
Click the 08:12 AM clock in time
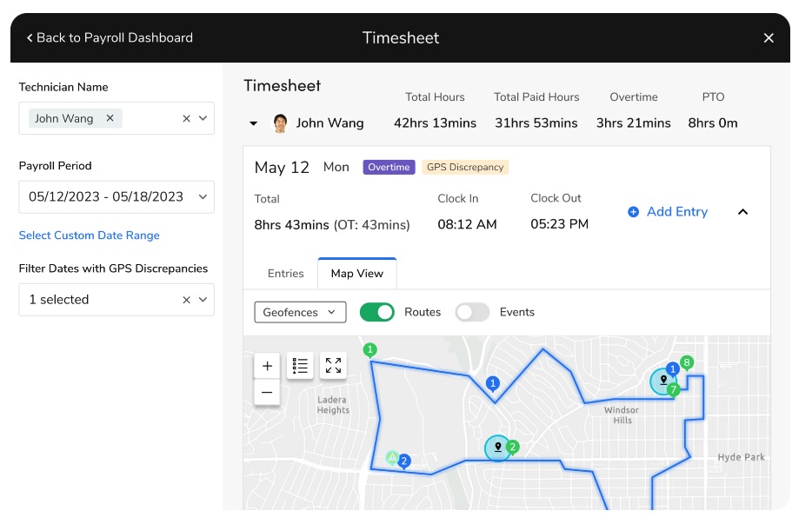tap(467, 224)
